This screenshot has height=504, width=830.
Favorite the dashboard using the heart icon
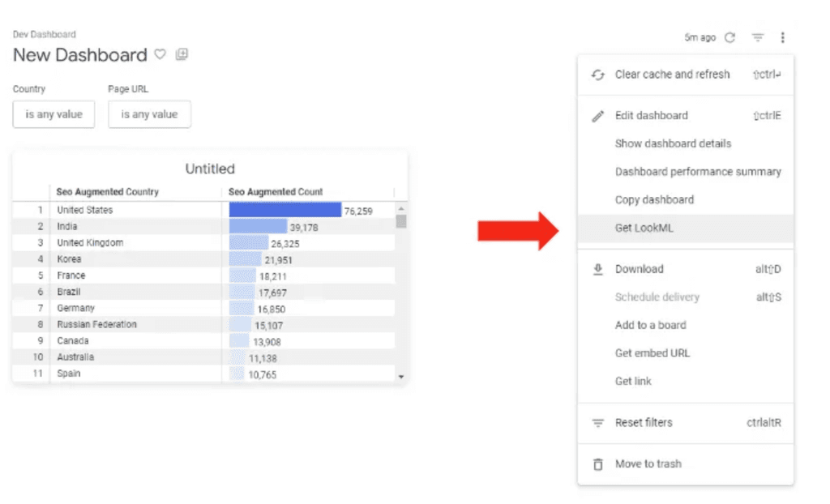point(159,55)
